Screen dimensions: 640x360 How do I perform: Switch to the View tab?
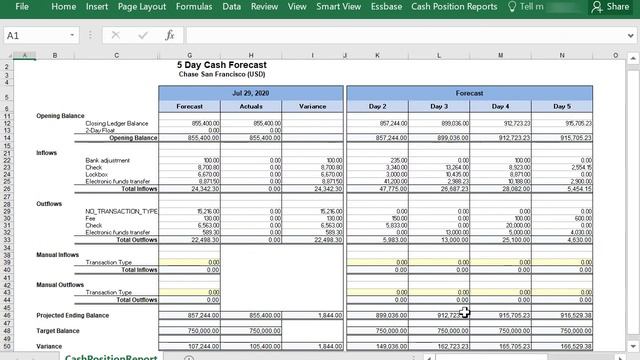[x=297, y=7]
